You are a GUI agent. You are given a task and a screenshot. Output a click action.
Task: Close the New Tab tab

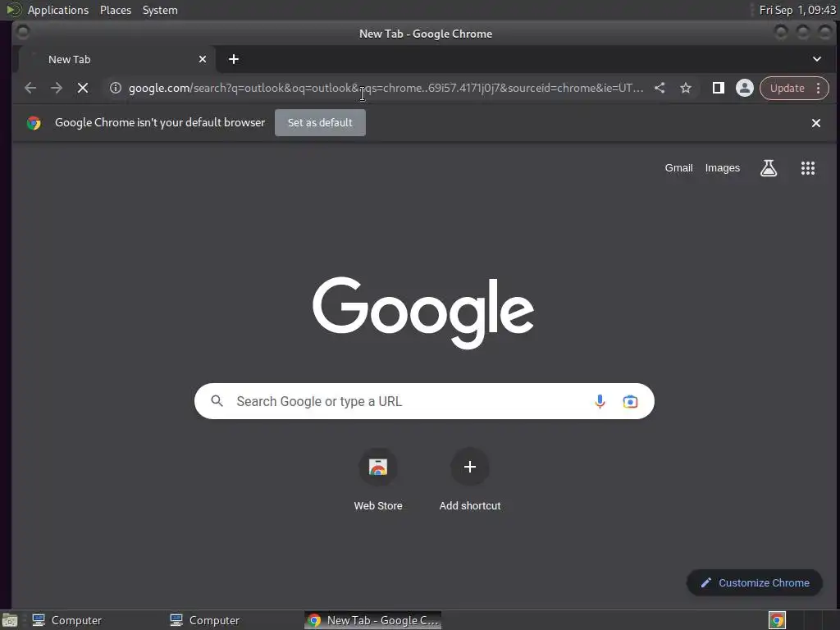(203, 59)
